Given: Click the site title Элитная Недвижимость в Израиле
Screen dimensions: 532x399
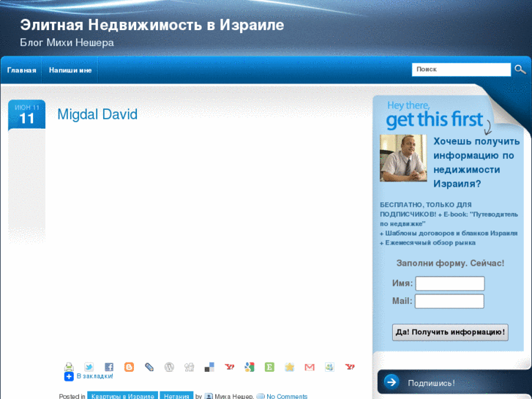Looking at the screenshot, I should pos(152,25).
